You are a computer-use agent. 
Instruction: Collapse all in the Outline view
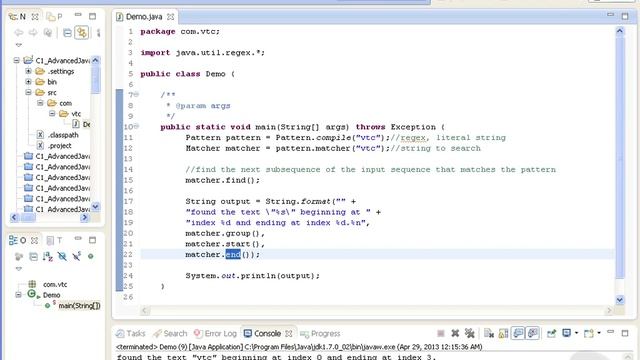pos(33,256)
